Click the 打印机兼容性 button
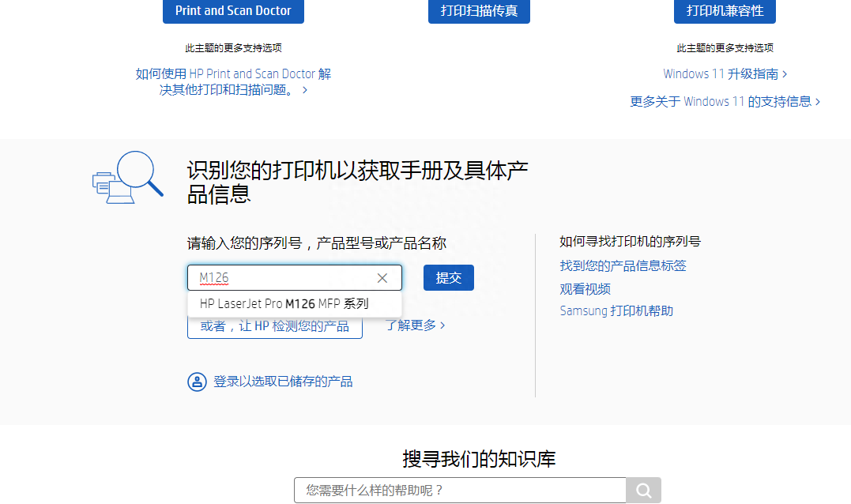 click(x=725, y=11)
